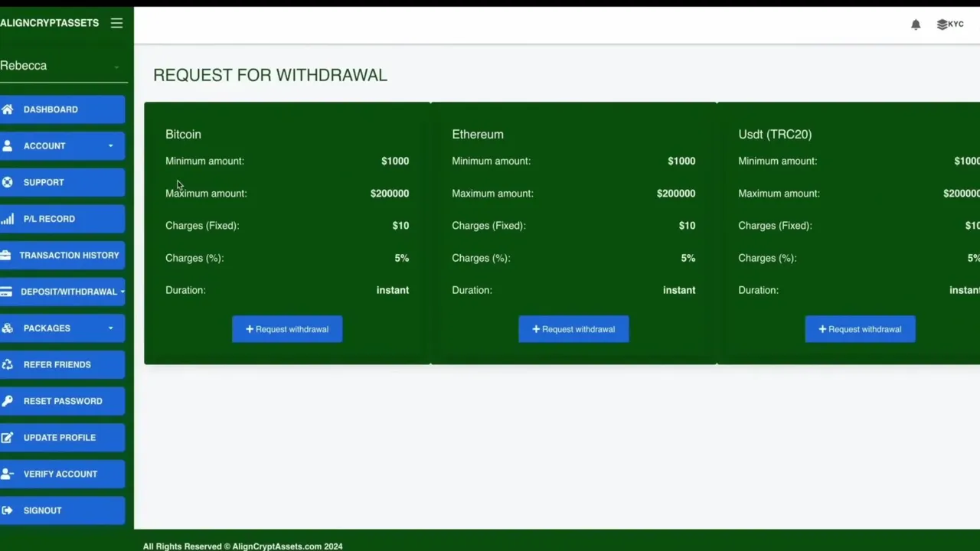Click the Signout exit icon
Screen dimensions: 980x551
tap(7, 510)
